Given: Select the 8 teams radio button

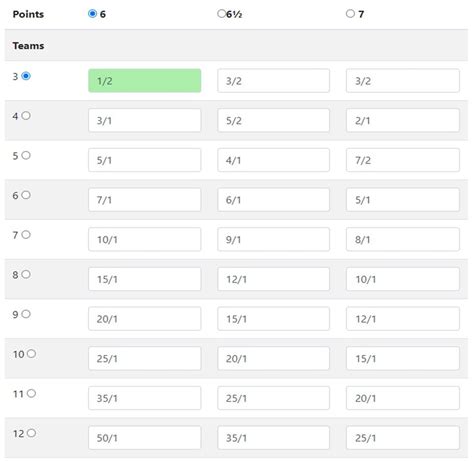Looking at the screenshot, I should click(26, 274).
